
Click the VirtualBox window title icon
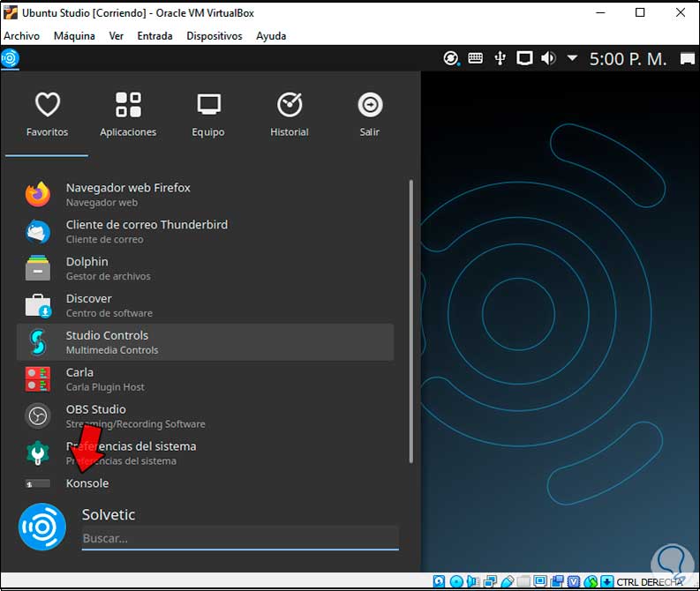point(11,12)
